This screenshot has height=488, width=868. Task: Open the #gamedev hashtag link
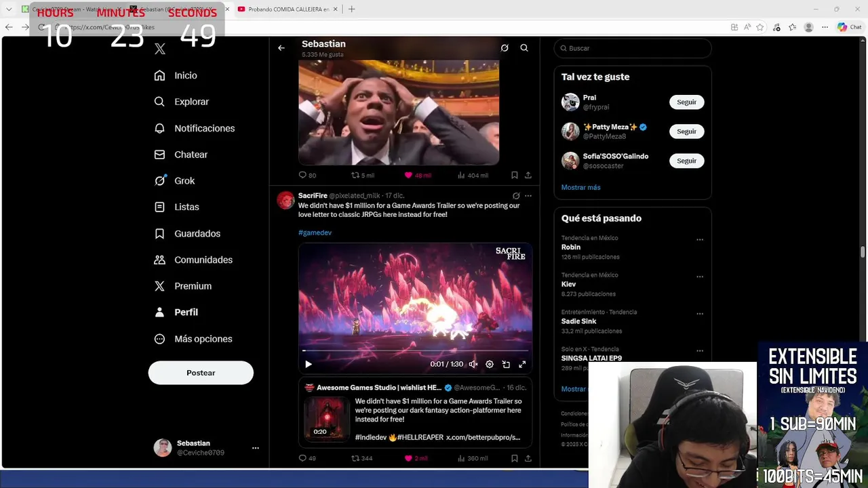coord(315,232)
